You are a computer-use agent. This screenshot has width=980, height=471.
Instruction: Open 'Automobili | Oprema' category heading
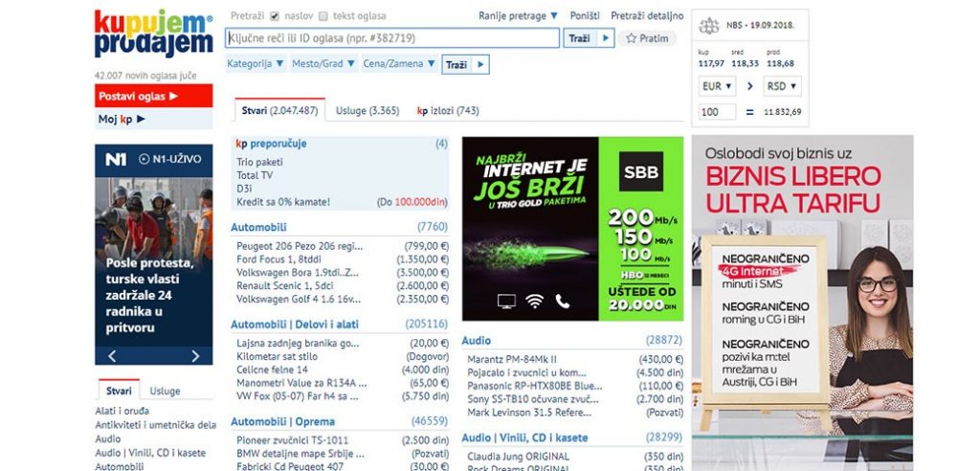pyautogui.click(x=282, y=421)
